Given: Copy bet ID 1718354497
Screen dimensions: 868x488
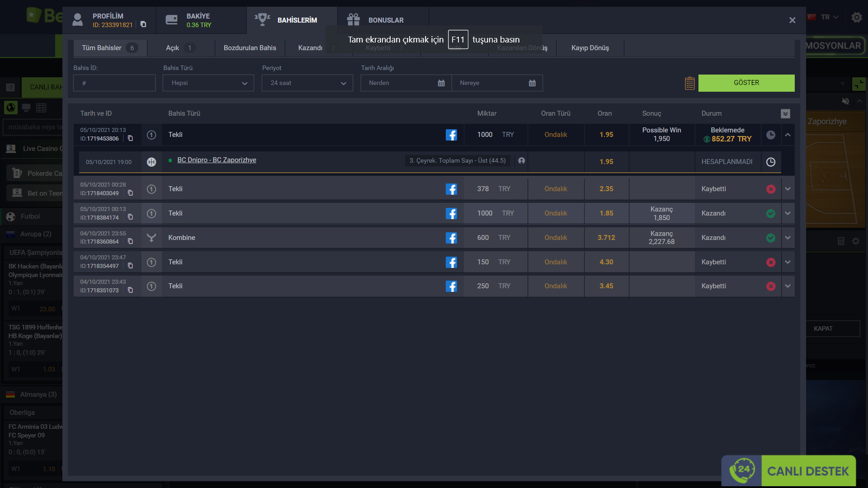Looking at the screenshot, I should click(130, 266).
